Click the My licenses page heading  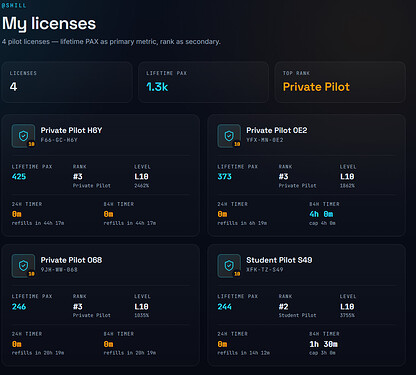pyautogui.click(x=49, y=24)
